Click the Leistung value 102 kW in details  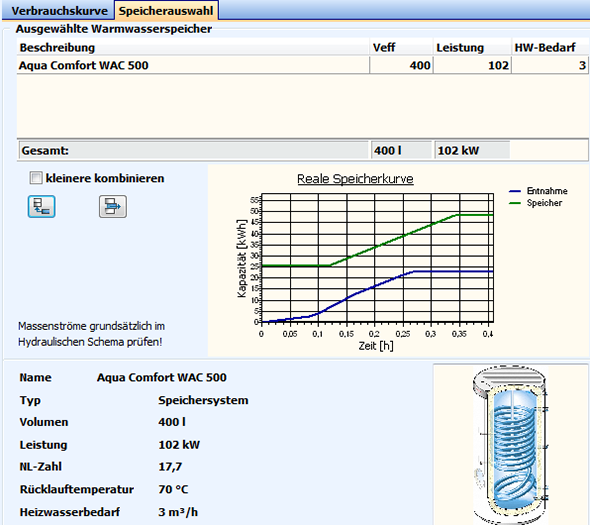click(x=179, y=445)
